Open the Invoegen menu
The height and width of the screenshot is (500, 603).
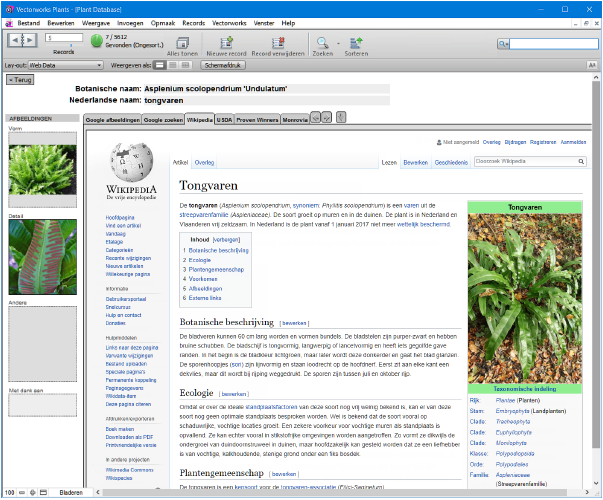130,23
